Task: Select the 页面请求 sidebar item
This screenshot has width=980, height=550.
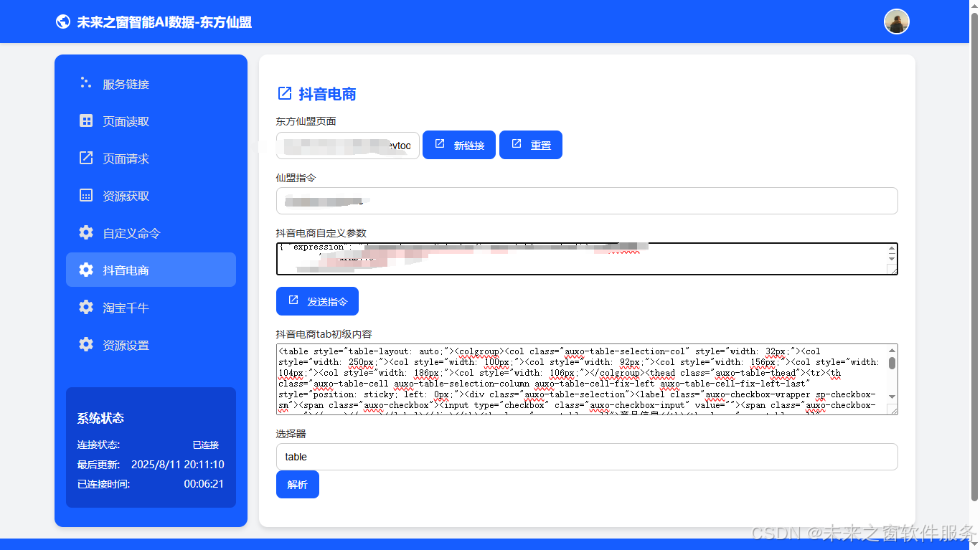Action: coord(151,158)
